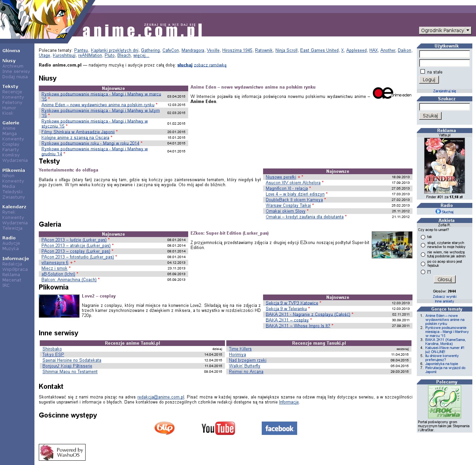Click the radio Słuchaj play icon
Screen dimensions: 476x465
pos(438,212)
